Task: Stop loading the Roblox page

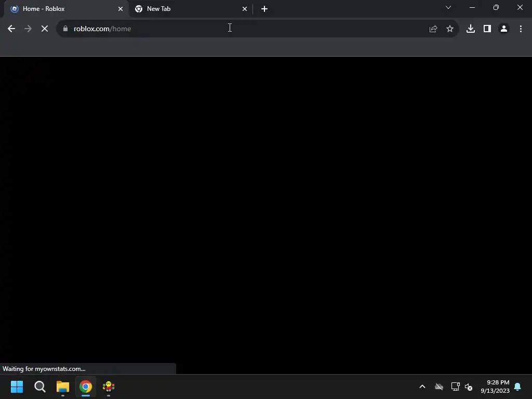Action: coord(45,29)
